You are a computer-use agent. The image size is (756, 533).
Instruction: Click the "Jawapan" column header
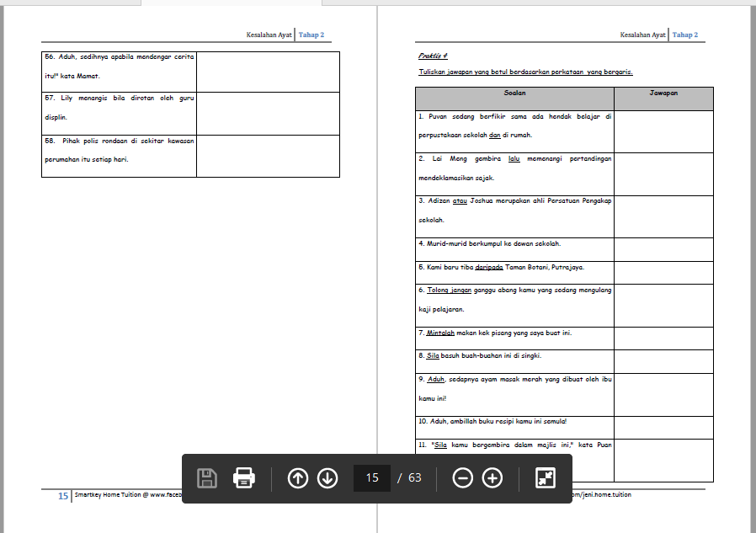coord(663,93)
